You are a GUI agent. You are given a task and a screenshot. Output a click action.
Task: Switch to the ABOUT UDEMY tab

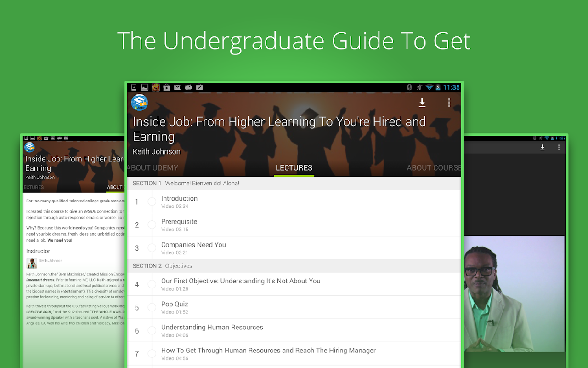[153, 168]
